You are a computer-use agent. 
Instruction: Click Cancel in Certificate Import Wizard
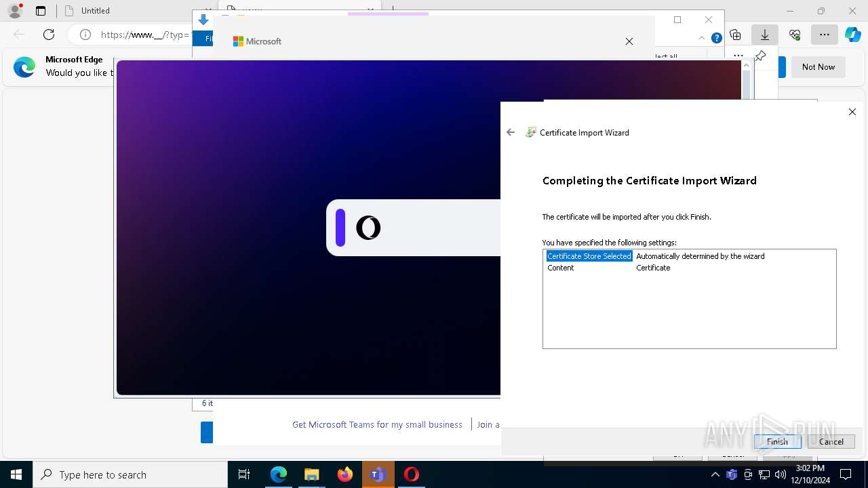[831, 441]
